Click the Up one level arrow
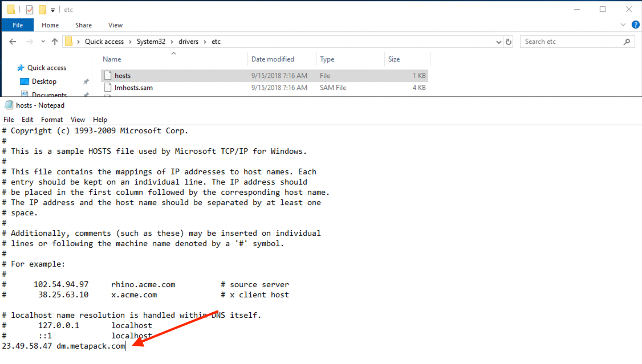 point(55,42)
